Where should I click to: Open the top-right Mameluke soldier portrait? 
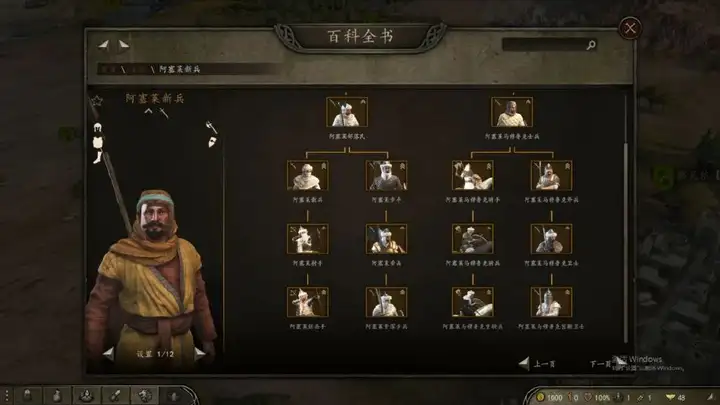(512, 112)
